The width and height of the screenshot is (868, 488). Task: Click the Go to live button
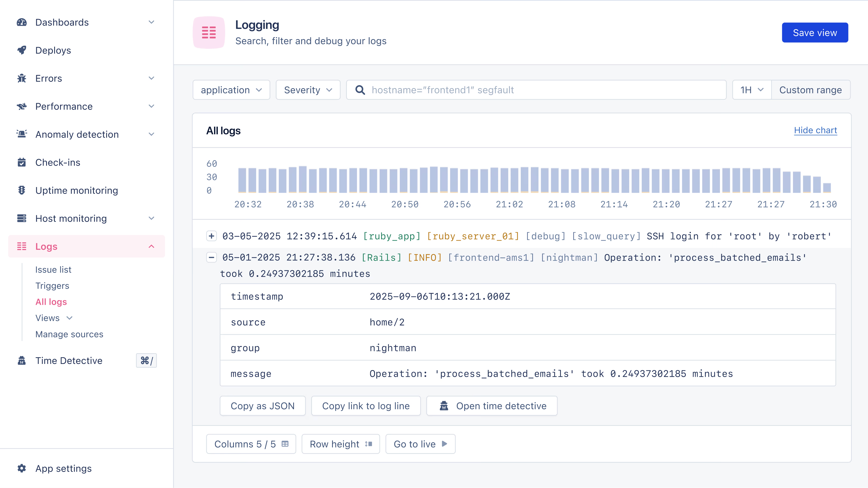[x=420, y=444]
